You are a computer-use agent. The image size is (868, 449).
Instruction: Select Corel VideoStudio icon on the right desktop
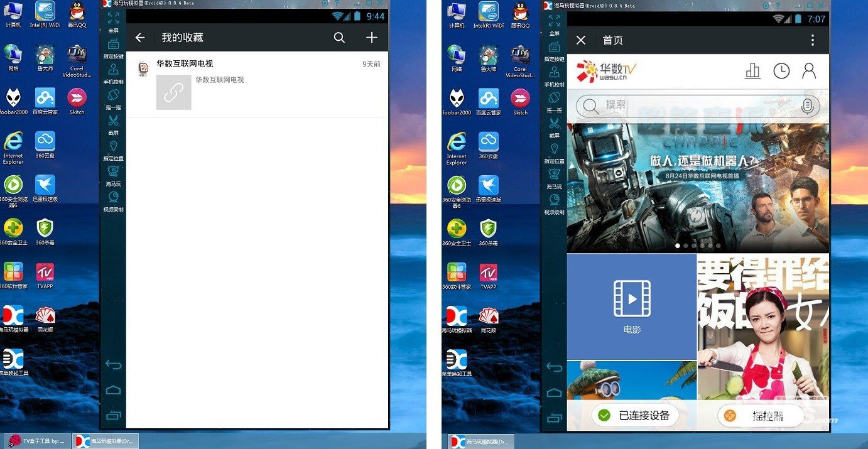(519, 61)
